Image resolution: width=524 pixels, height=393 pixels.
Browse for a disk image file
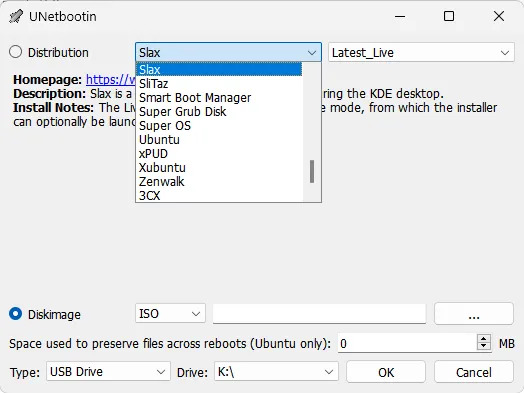click(x=474, y=313)
